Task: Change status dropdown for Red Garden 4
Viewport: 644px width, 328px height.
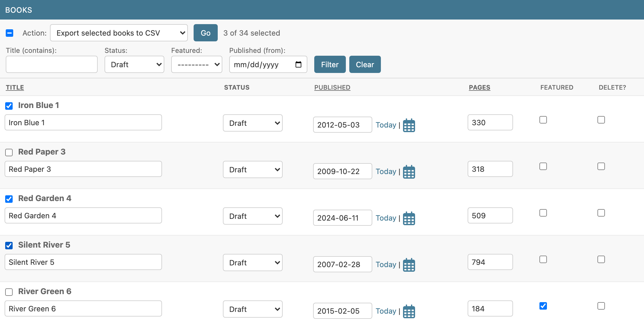Action: 253,216
